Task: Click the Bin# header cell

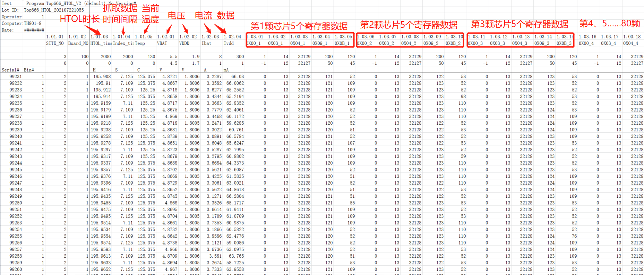Action: pos(29,70)
